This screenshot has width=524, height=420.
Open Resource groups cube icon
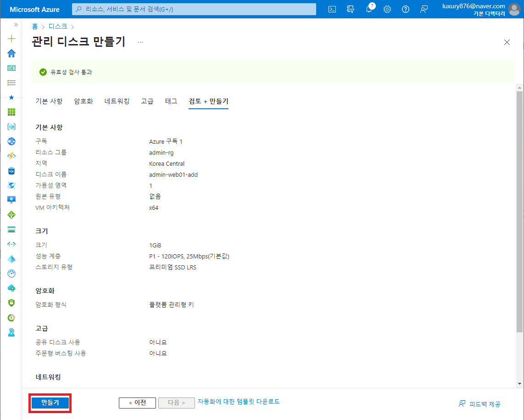point(11,127)
